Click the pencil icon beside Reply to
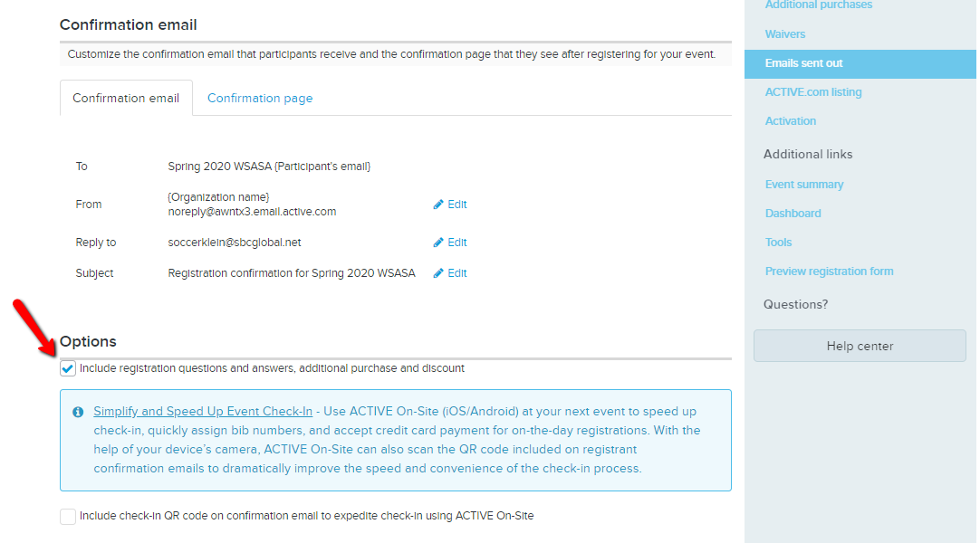Viewport: 980px width, 543px height. coord(438,243)
